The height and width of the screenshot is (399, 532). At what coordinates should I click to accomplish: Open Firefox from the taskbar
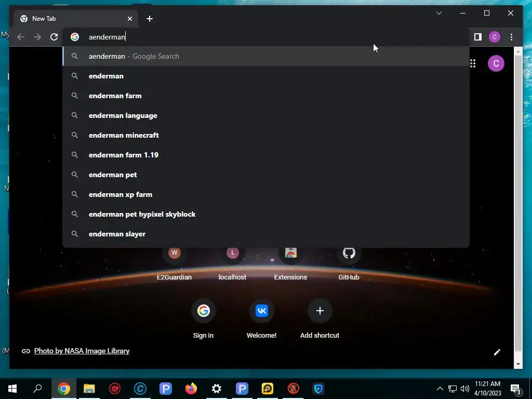[191, 389]
